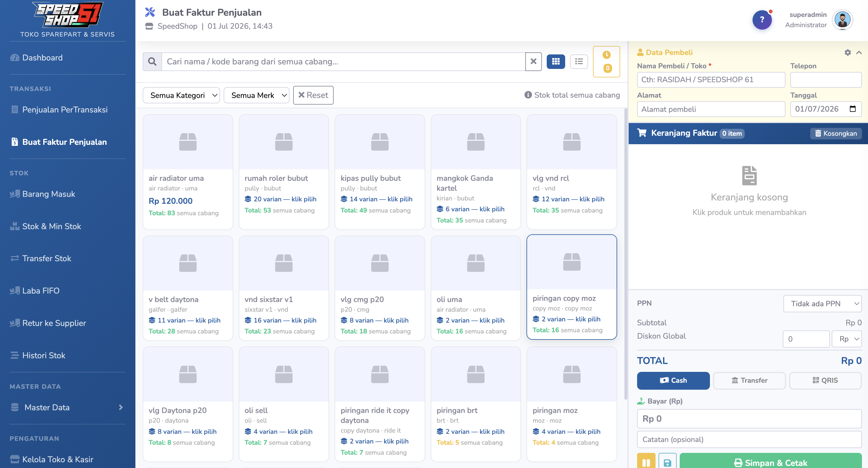Open the Semua Kategori dropdown
The image size is (868, 468).
pyautogui.click(x=181, y=95)
